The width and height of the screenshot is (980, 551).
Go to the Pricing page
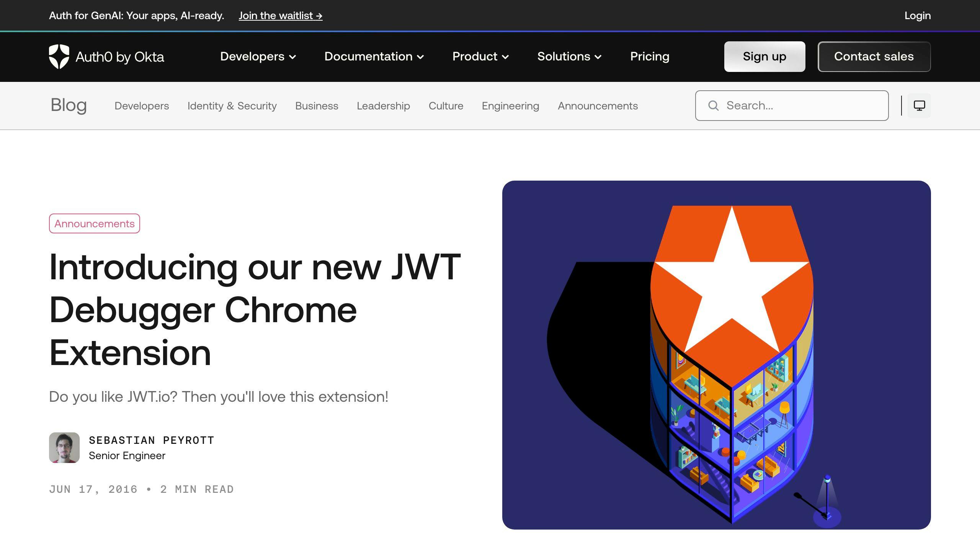point(650,57)
